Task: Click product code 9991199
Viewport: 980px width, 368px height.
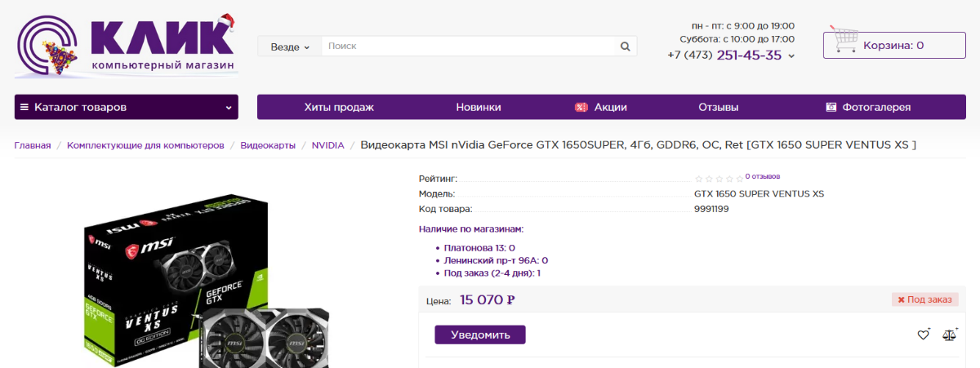Action: coord(711,209)
